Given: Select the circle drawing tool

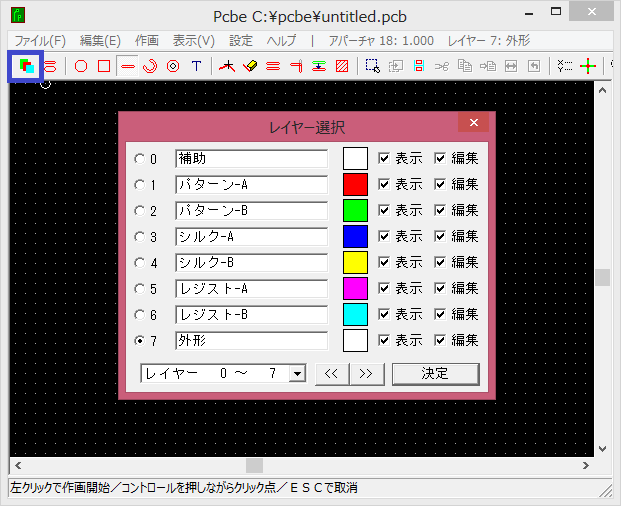Looking at the screenshot, I should point(81,66).
